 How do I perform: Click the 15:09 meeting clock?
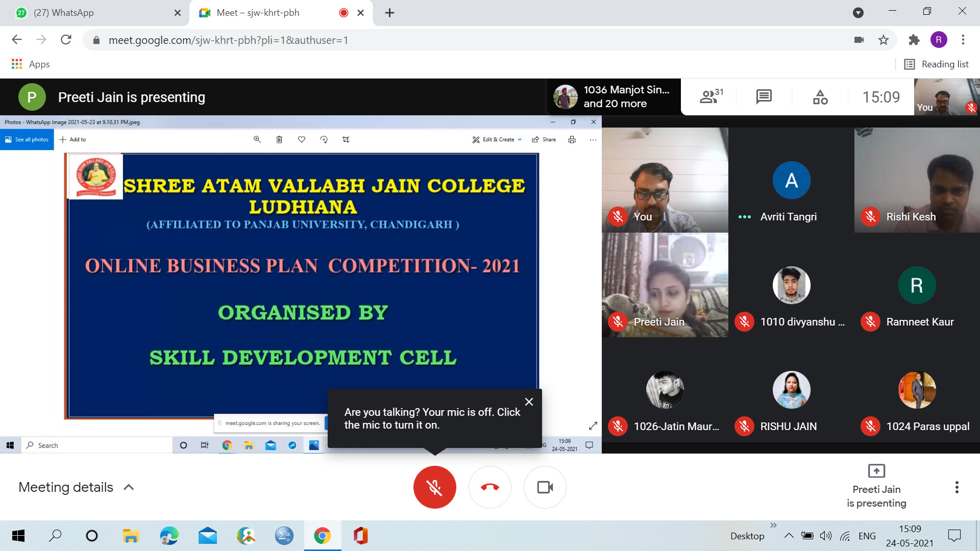click(x=881, y=96)
